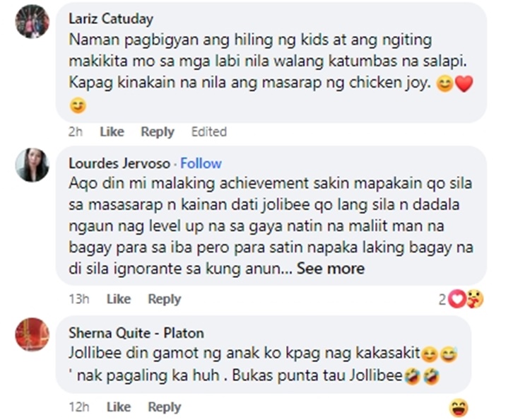Like Lourdes Jervoso's comment

tap(119, 299)
